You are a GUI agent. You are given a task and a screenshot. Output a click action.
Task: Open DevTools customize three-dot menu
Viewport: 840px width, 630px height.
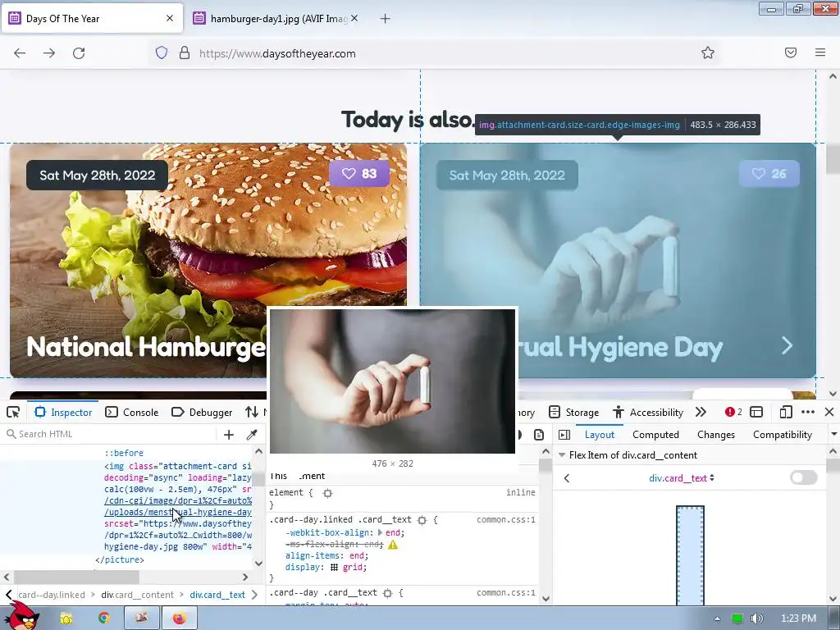click(808, 412)
